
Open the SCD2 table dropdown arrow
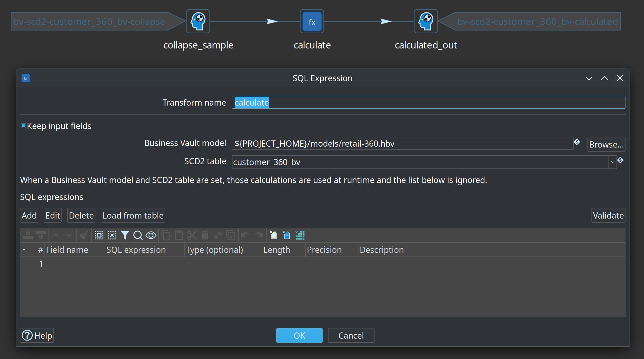point(613,162)
